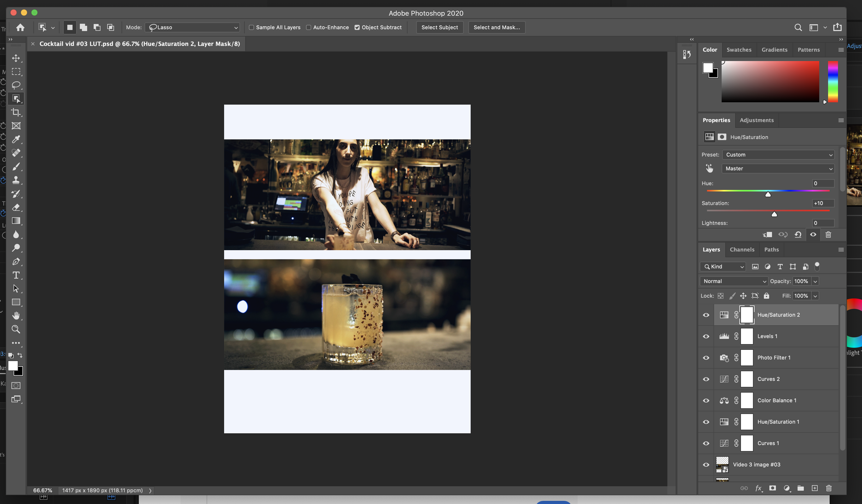862x504 pixels.
Task: Select the Hand tool
Action: 16,316
